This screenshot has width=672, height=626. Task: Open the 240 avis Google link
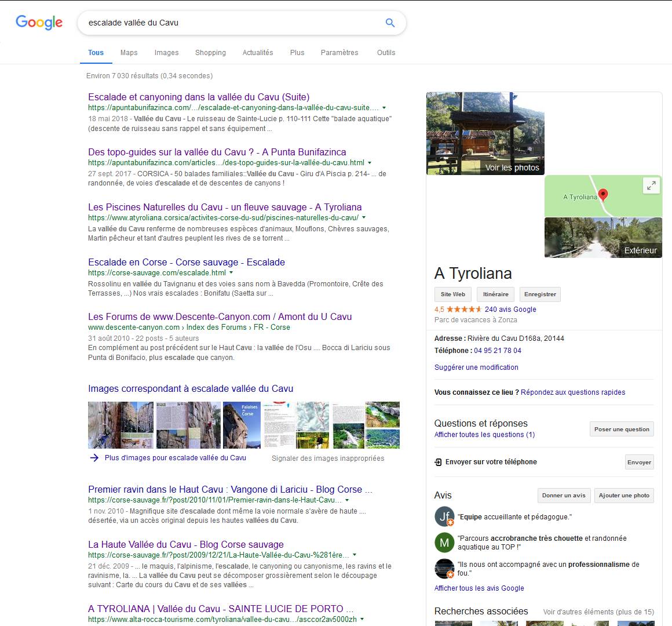tap(510, 309)
